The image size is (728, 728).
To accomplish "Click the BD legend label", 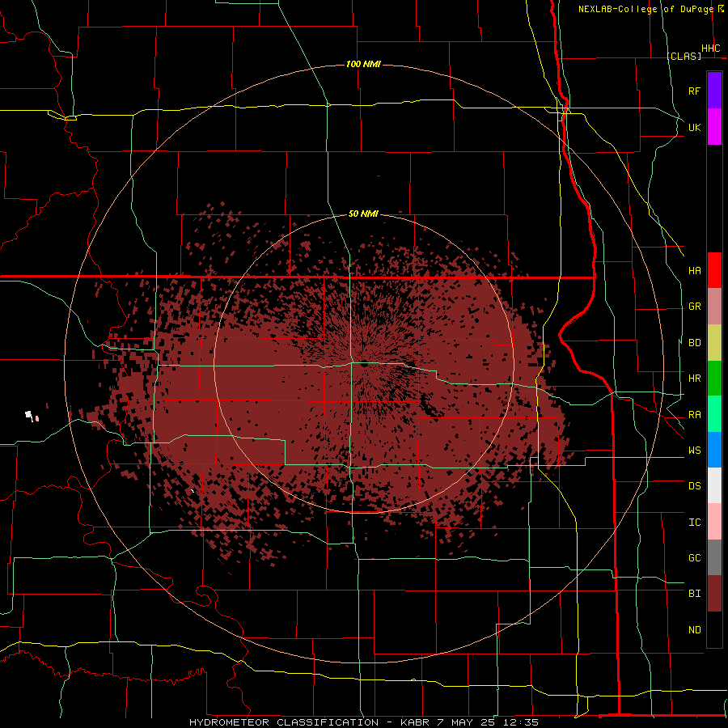I will pyautogui.click(x=694, y=343).
